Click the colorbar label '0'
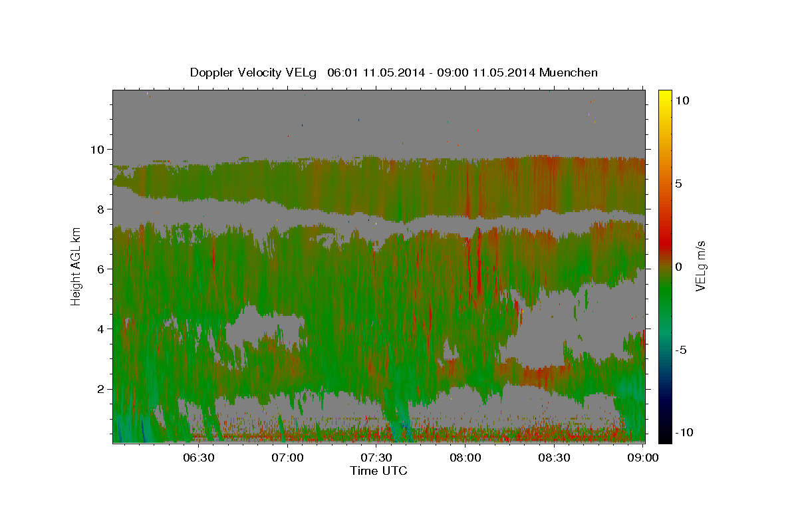The image size is (798, 532). coord(679,267)
